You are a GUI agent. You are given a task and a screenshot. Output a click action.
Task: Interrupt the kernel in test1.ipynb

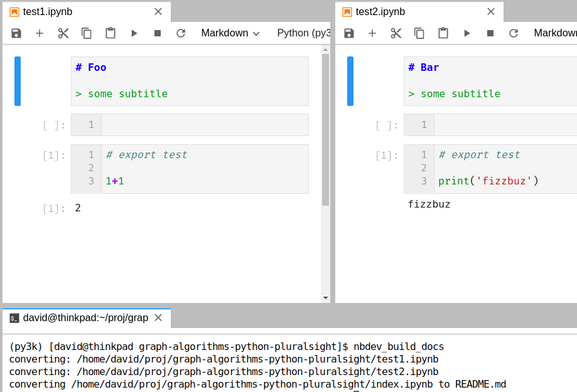[x=158, y=33]
